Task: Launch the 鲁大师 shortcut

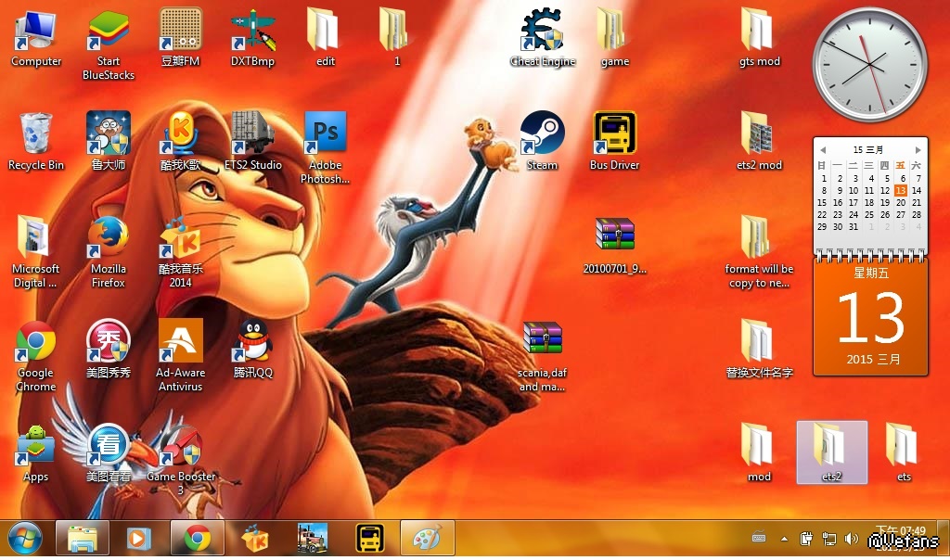Action: point(108,142)
